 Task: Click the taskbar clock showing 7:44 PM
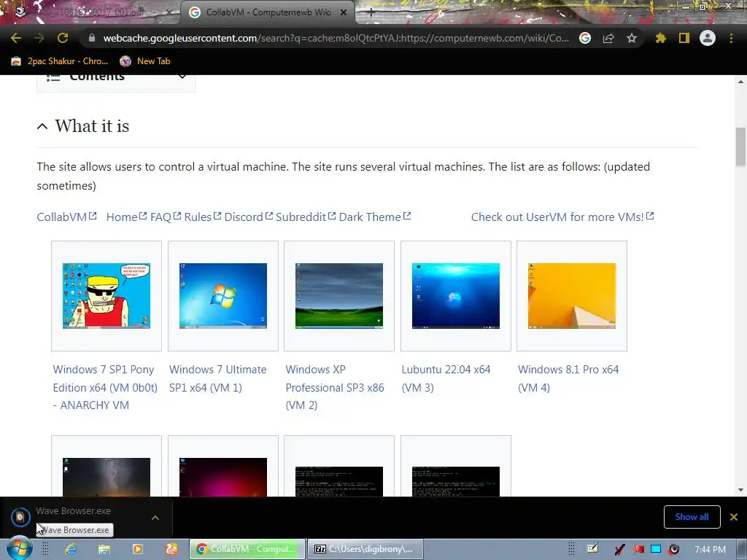click(x=710, y=550)
